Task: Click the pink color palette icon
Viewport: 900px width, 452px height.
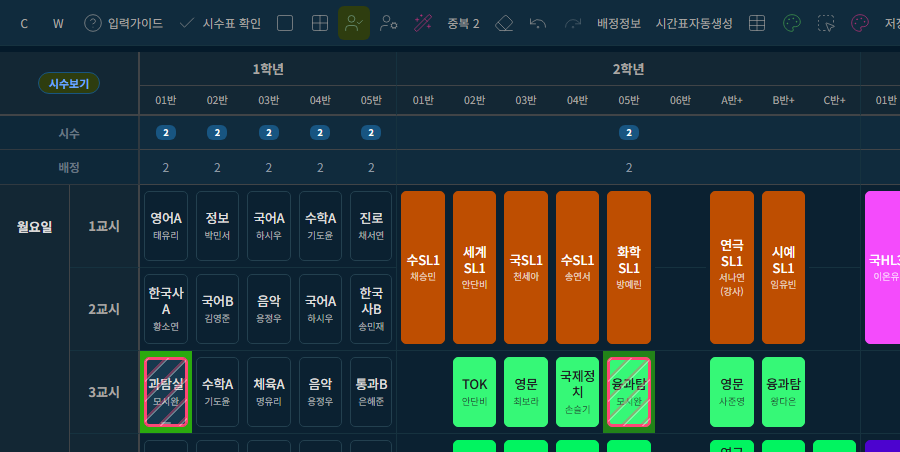Action: 860,23
